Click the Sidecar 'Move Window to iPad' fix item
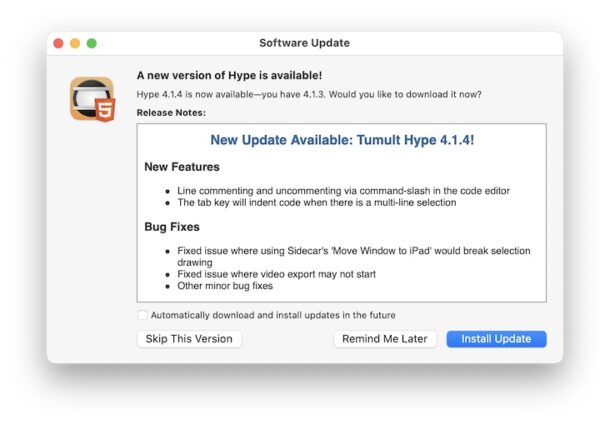 coord(353,251)
